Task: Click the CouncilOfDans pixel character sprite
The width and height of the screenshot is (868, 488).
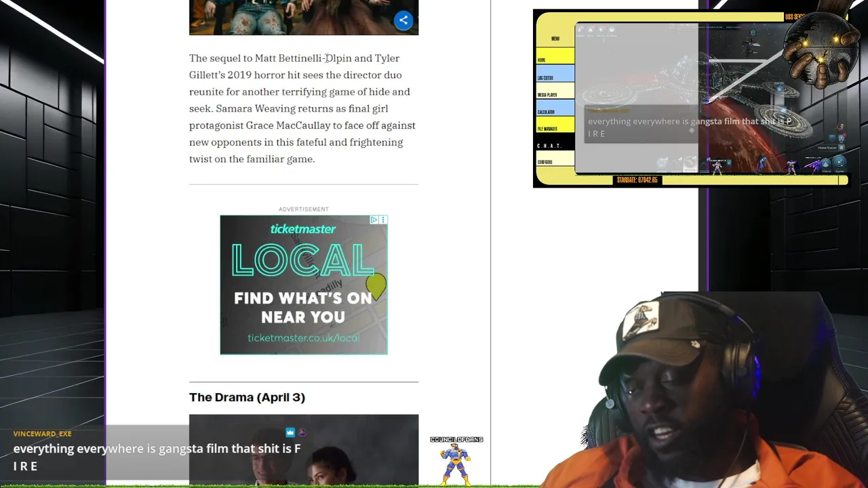Action: point(456,465)
